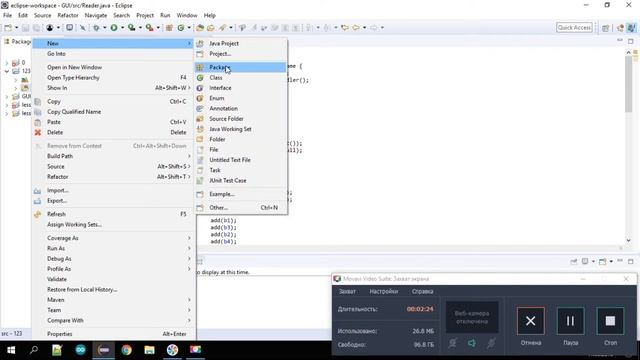The width and height of the screenshot is (640, 360).
Task: Open Other... wizard entry
Action: [x=240, y=208]
